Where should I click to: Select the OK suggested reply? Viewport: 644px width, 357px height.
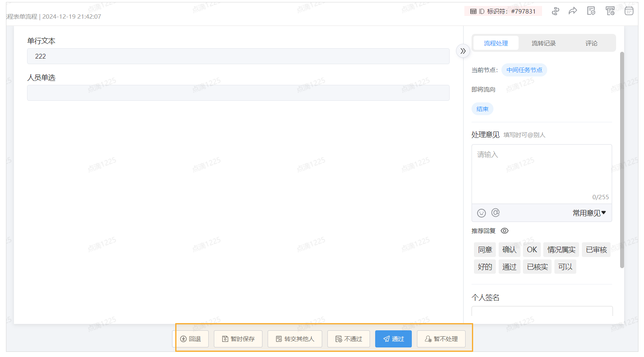532,250
